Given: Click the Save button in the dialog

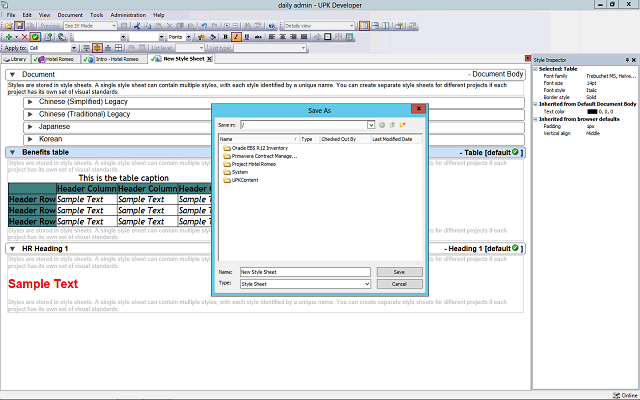Looking at the screenshot, I should [399, 271].
